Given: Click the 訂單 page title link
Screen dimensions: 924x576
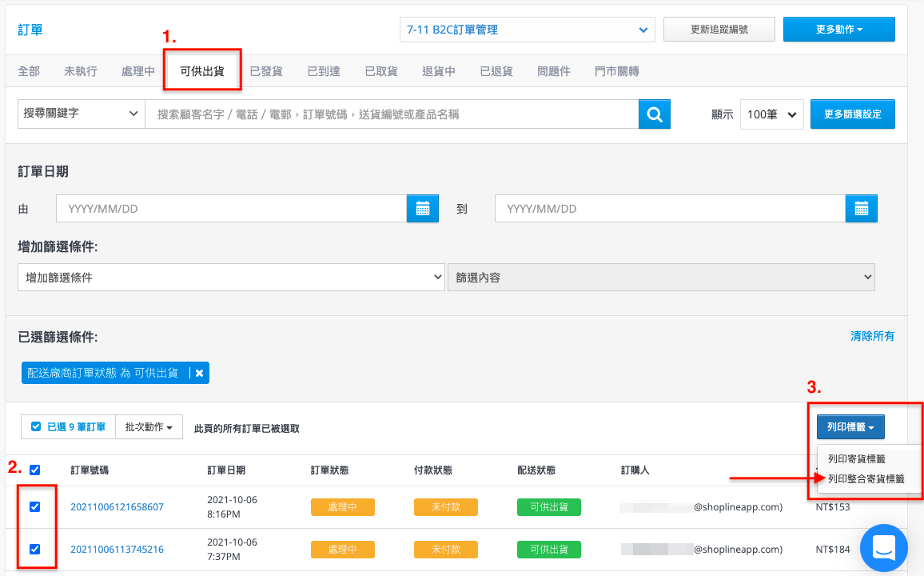Looking at the screenshot, I should [30, 30].
